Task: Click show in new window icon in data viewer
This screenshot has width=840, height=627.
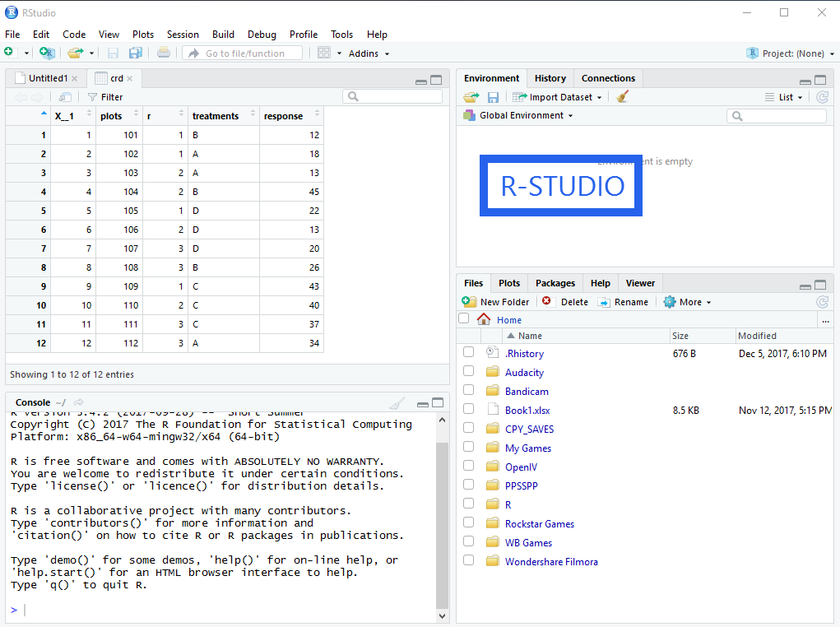Action: pos(65,97)
